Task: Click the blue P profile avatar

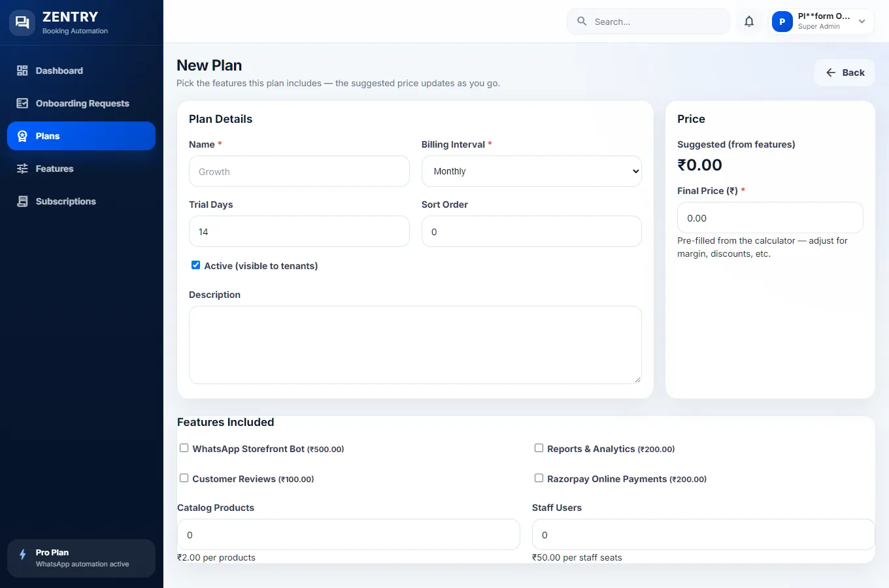Action: click(782, 22)
